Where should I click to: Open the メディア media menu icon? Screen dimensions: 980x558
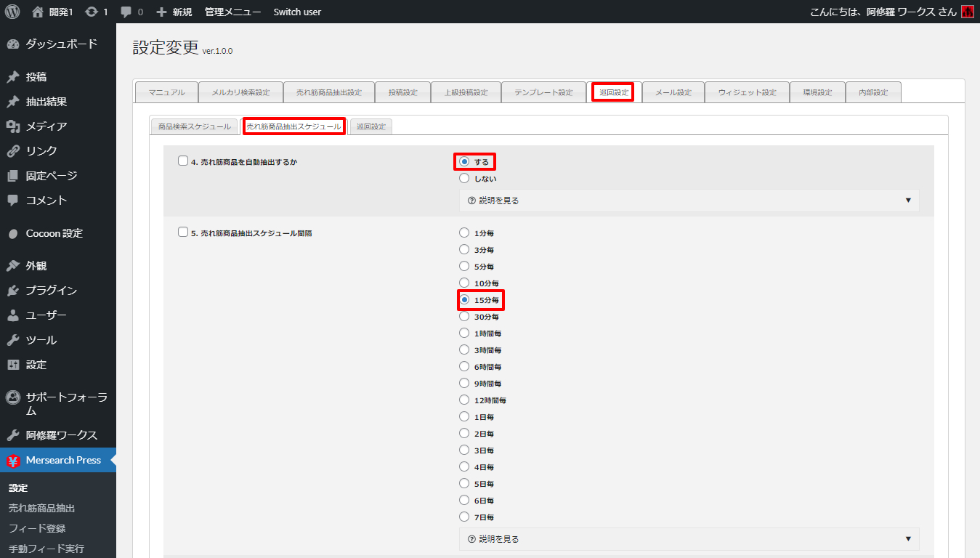pos(12,126)
